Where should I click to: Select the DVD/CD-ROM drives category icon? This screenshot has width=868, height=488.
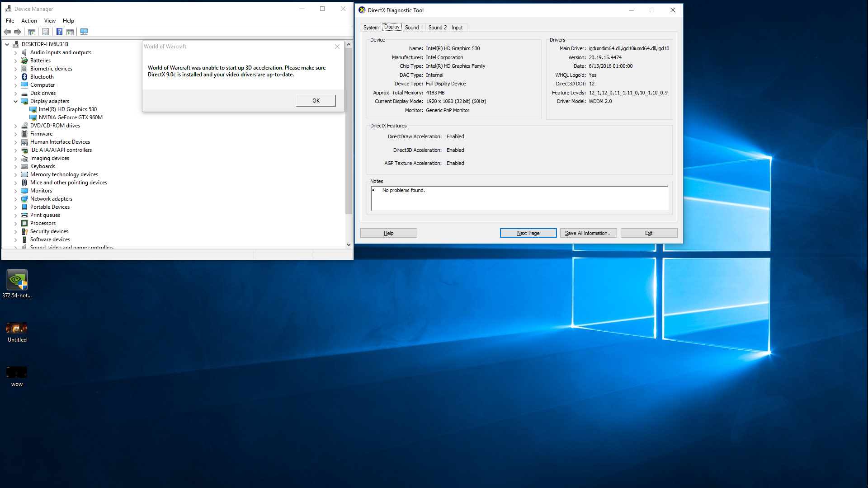tap(24, 126)
